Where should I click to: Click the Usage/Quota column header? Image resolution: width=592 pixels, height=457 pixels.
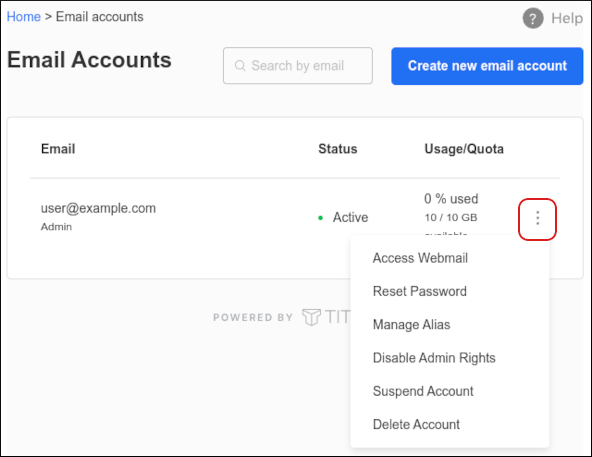click(x=464, y=149)
